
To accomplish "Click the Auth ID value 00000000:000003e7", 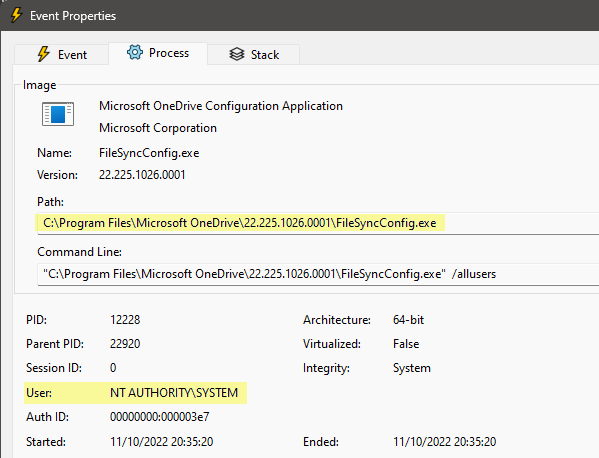I will pos(160,417).
